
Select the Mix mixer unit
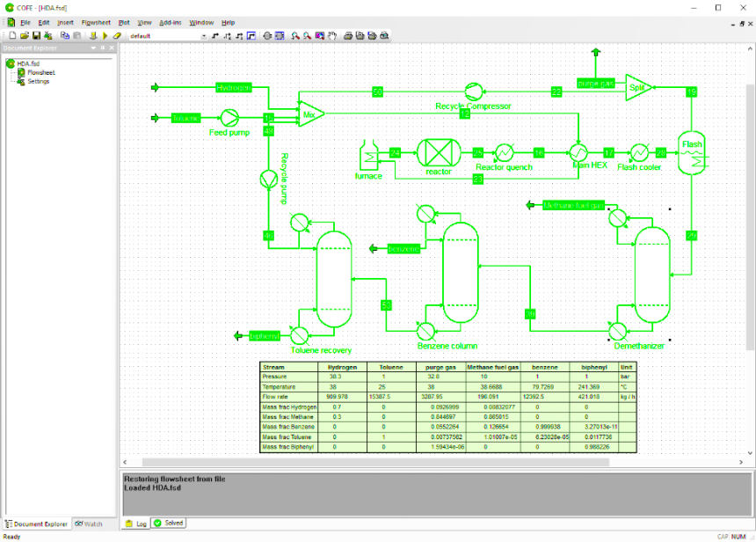coord(311,114)
